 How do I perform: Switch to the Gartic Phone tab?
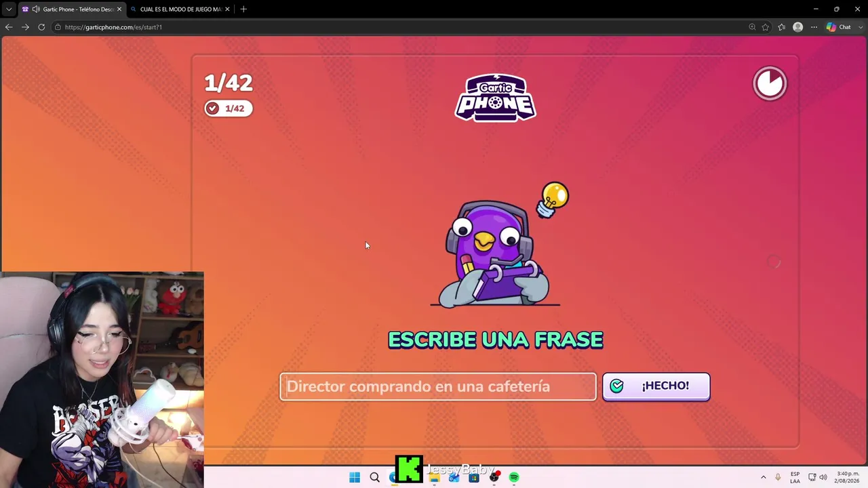coord(71,9)
